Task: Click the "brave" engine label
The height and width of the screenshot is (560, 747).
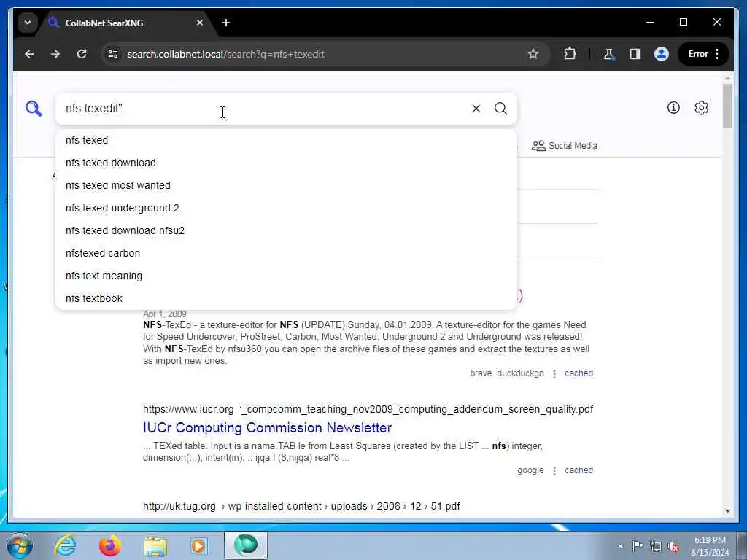Action: 481,373
